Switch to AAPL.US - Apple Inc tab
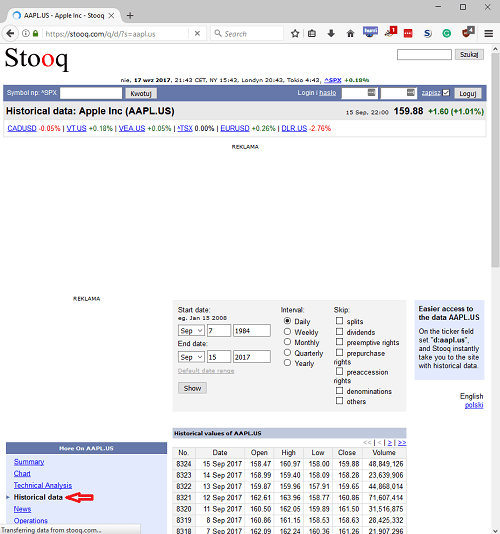Image resolution: width=500 pixels, height=534 pixels. pos(64,16)
